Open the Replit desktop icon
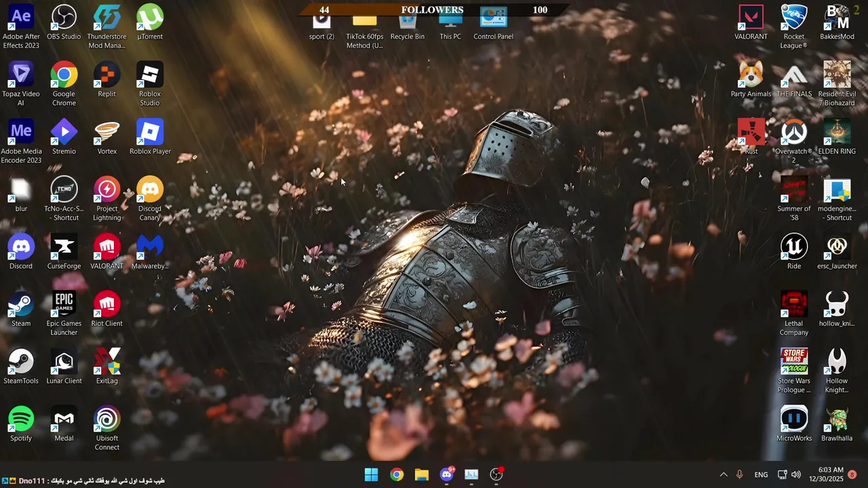The width and height of the screenshot is (868, 488). click(x=106, y=80)
